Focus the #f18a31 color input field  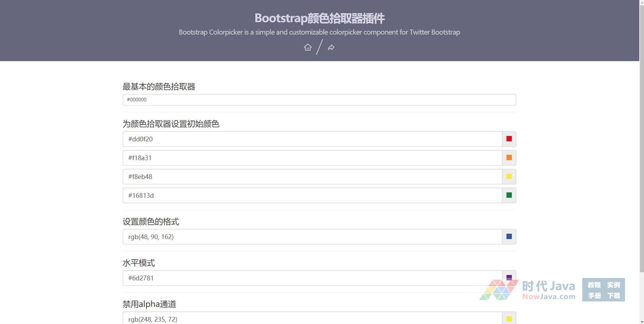click(x=312, y=158)
